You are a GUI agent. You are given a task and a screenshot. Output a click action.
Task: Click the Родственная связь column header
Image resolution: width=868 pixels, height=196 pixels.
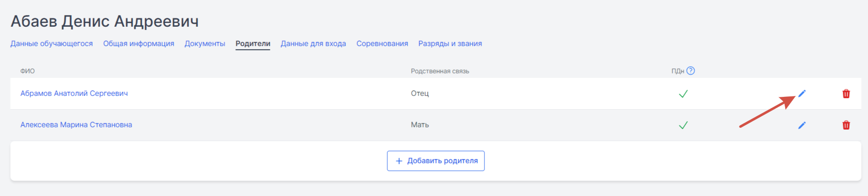[440, 71]
